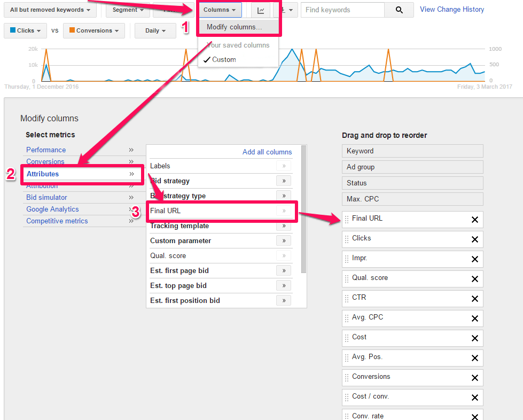Screen dimensions: 523x420
Task: Open the Daily time granularity dropdown
Action: click(155, 30)
